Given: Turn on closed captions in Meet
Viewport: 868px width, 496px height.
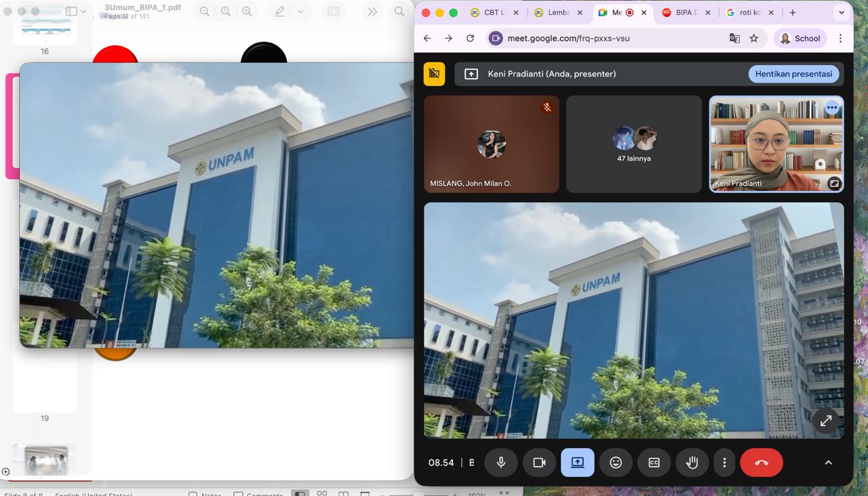Looking at the screenshot, I should click(654, 463).
